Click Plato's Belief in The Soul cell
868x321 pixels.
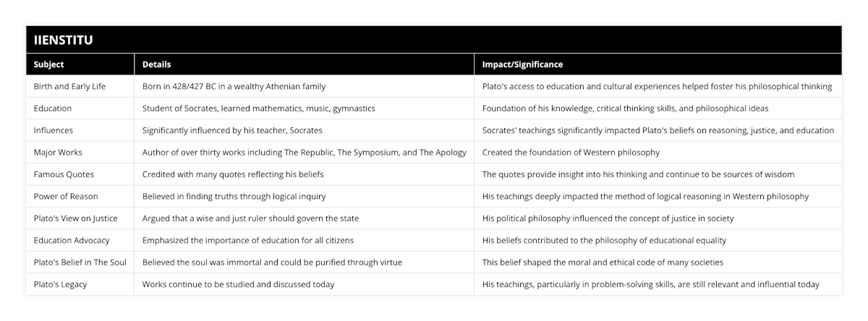coord(80,262)
